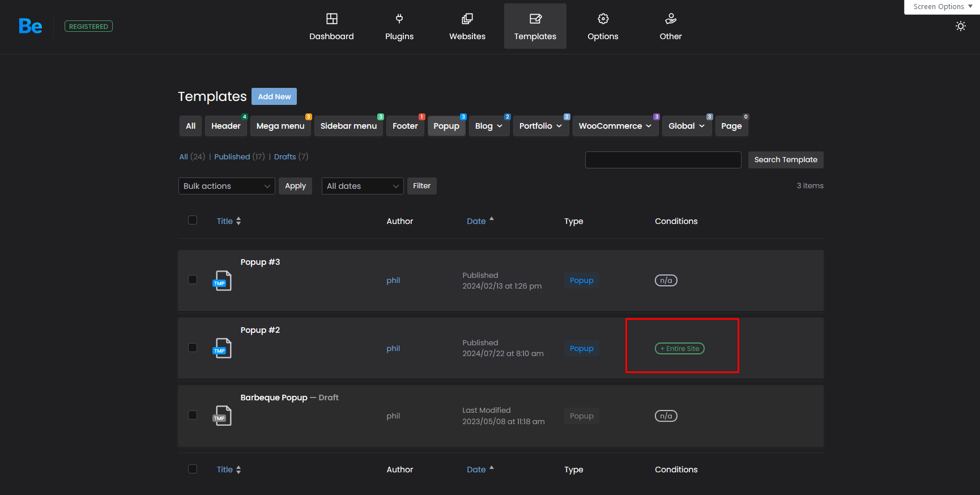Sort by Date in the top header
980x495 pixels.
pyautogui.click(x=480, y=221)
